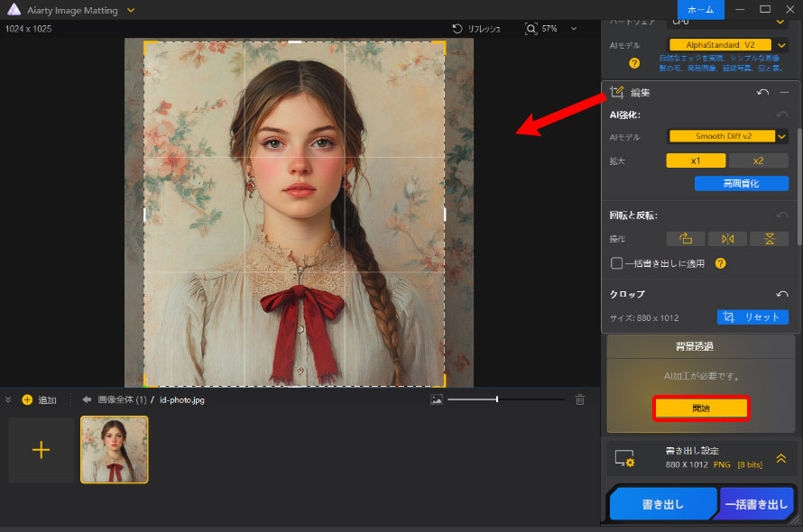This screenshot has width=803, height=532.
Task: Click the thumbnail size slider
Action: coord(497,399)
